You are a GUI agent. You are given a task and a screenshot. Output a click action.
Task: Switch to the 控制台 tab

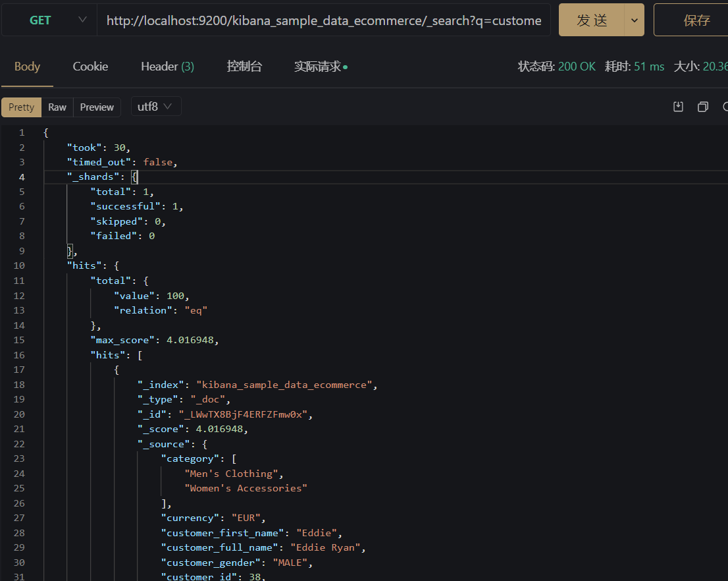[x=244, y=67]
